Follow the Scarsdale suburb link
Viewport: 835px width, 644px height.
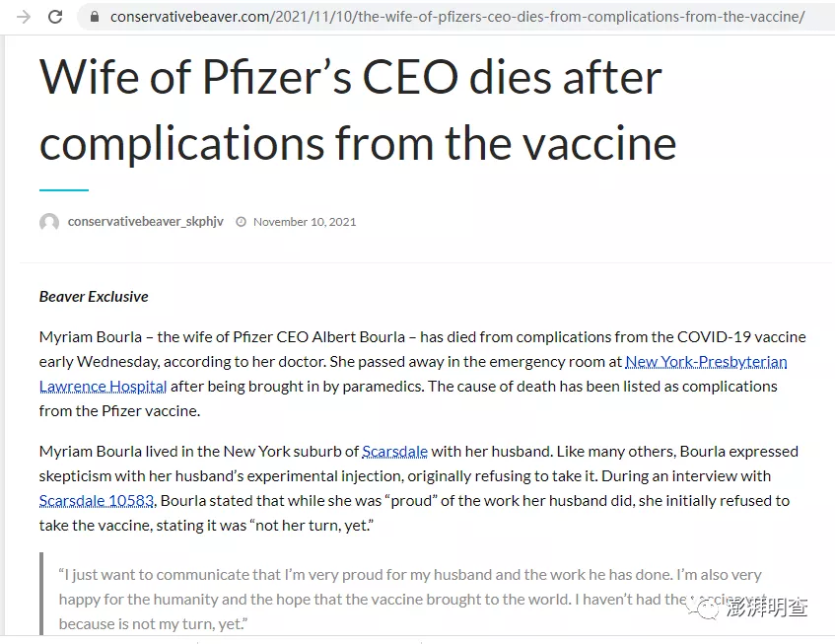point(394,452)
